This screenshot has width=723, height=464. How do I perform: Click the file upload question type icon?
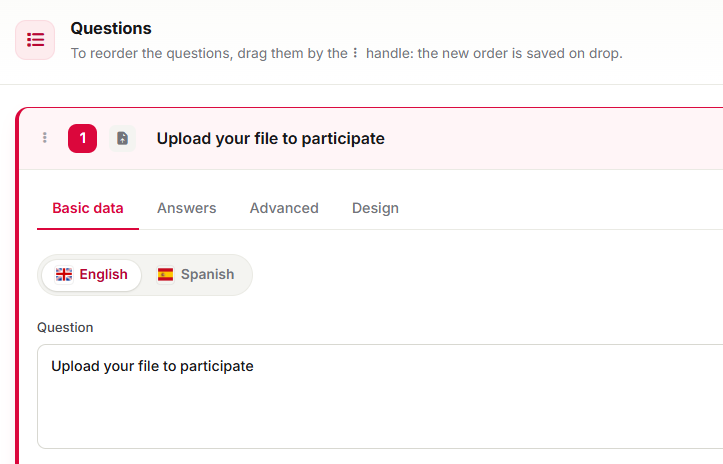click(x=122, y=138)
